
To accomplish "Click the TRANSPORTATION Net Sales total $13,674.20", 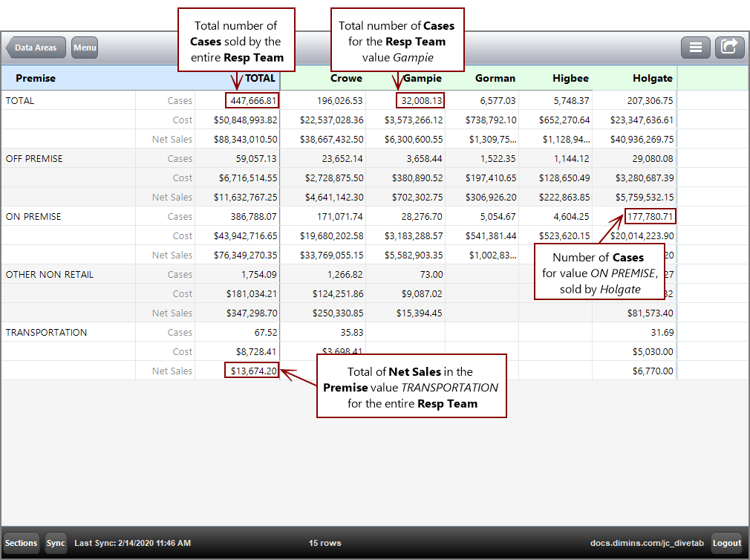I will (x=252, y=371).
